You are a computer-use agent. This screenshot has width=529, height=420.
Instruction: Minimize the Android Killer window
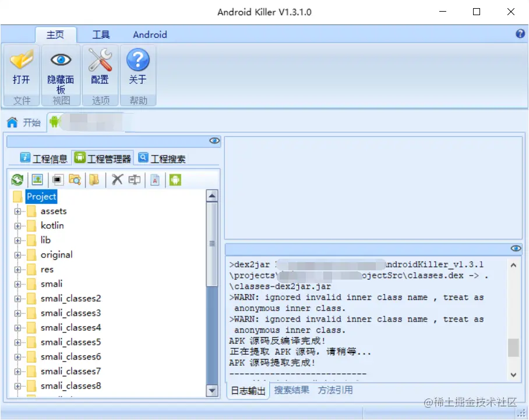tap(443, 12)
